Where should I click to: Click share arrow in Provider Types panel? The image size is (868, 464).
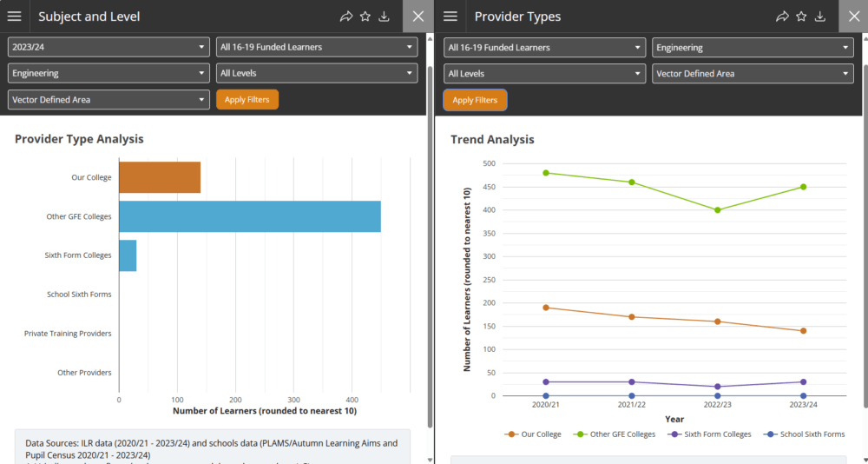point(782,17)
